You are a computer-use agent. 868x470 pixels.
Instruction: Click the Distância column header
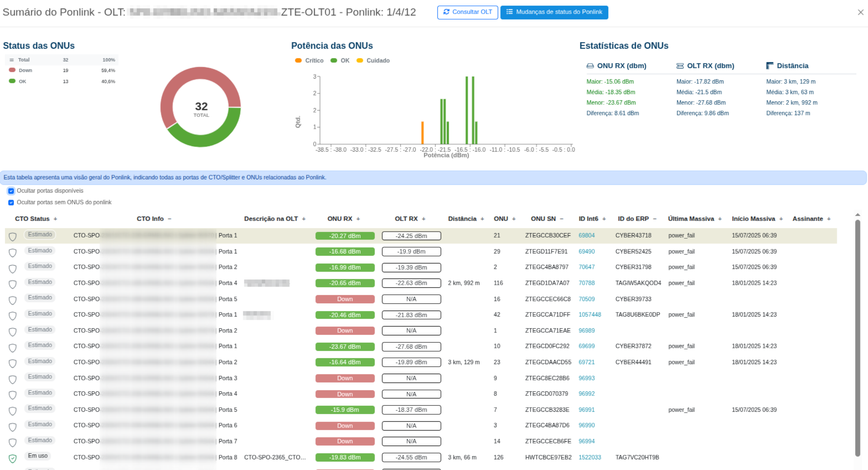462,219
